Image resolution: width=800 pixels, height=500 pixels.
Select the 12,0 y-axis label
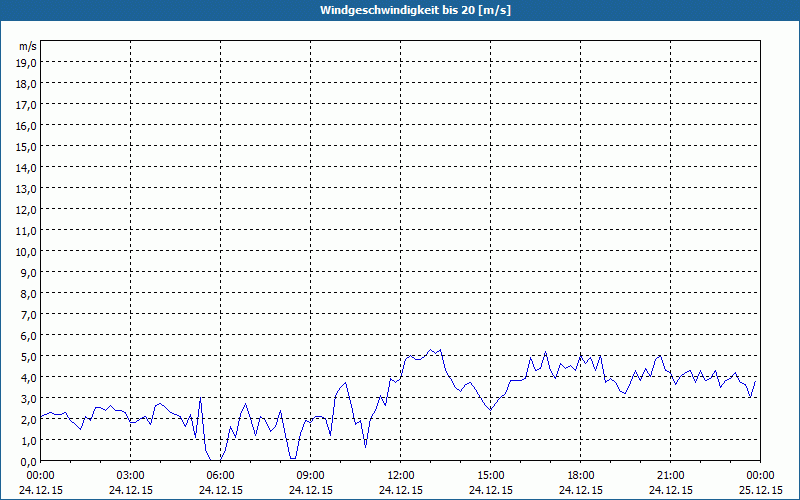click(26, 210)
